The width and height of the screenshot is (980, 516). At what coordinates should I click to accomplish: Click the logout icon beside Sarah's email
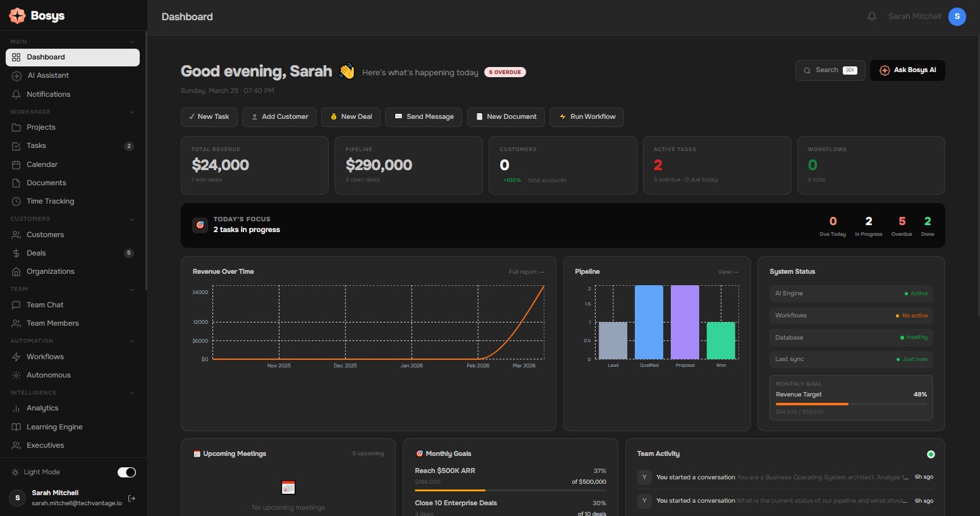point(132,498)
